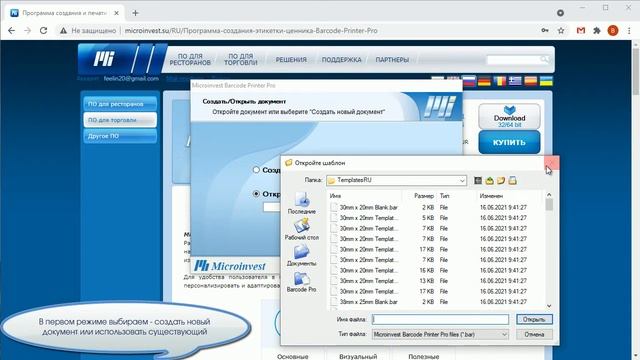Switch site language to the Russian flag
Viewport: 640px width, 360px height.
pos(469,81)
